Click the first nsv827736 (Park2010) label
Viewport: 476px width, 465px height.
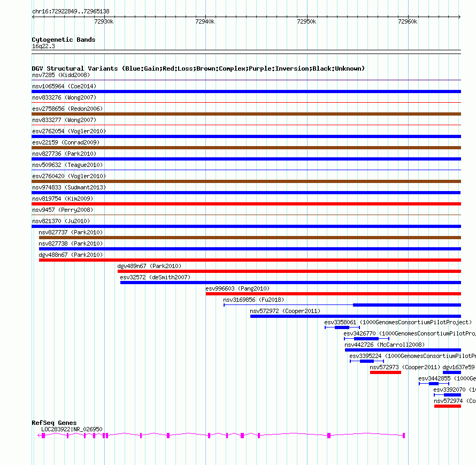click(64, 154)
